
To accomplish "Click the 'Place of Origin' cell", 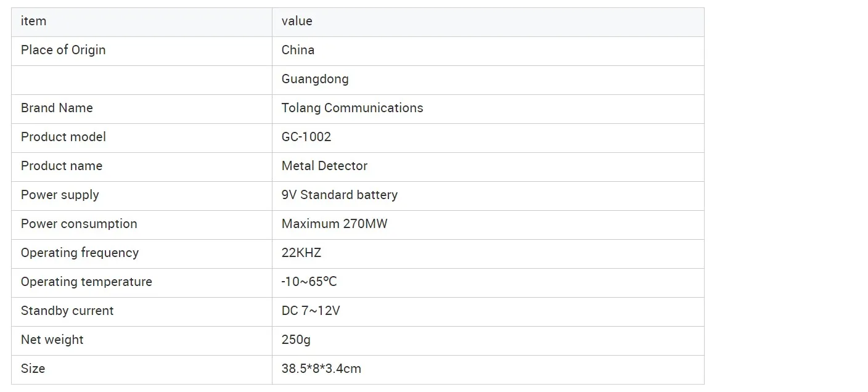I will [x=63, y=51].
